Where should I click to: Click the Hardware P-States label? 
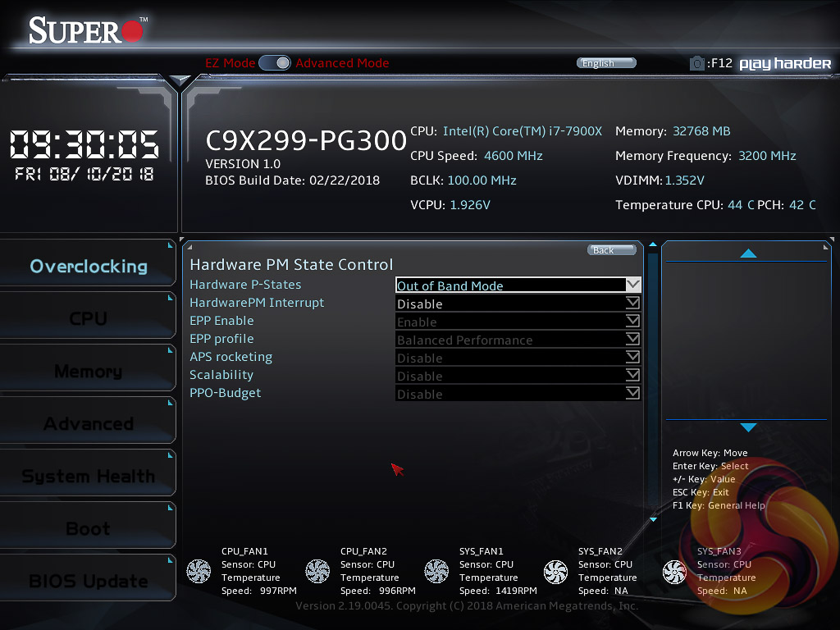(x=245, y=285)
